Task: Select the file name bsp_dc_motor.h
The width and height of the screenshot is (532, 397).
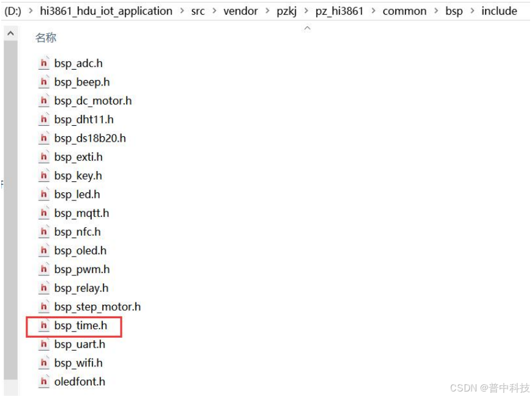Action: [x=93, y=101]
